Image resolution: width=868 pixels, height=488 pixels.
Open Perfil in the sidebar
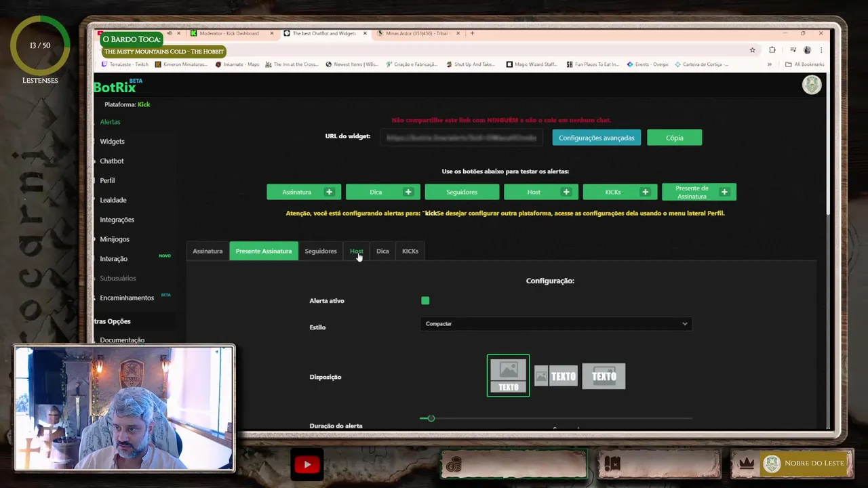click(x=107, y=181)
